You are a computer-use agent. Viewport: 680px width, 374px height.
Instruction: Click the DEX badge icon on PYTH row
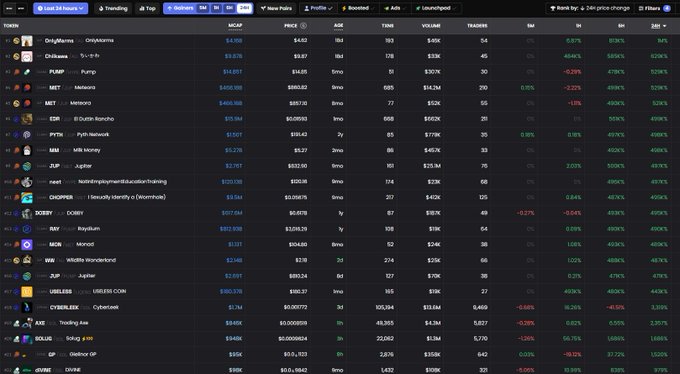[x=16, y=135]
